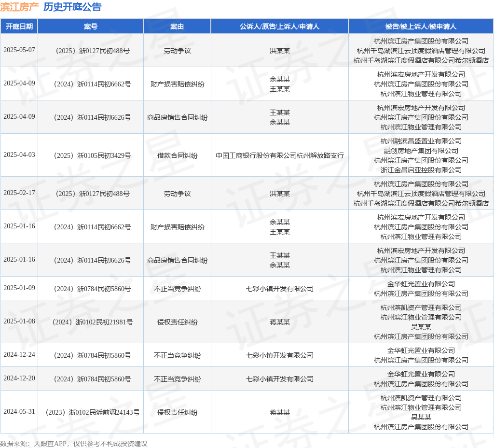Image resolution: width=494 pixels, height=448 pixels.
Task: Click 劳动争议 in the 2025-05-07 row
Action: (178, 51)
